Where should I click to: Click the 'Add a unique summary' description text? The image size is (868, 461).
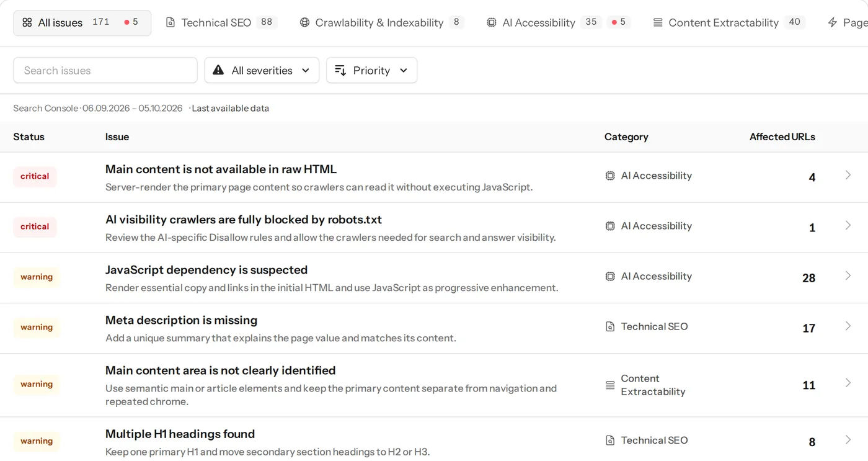(281, 338)
